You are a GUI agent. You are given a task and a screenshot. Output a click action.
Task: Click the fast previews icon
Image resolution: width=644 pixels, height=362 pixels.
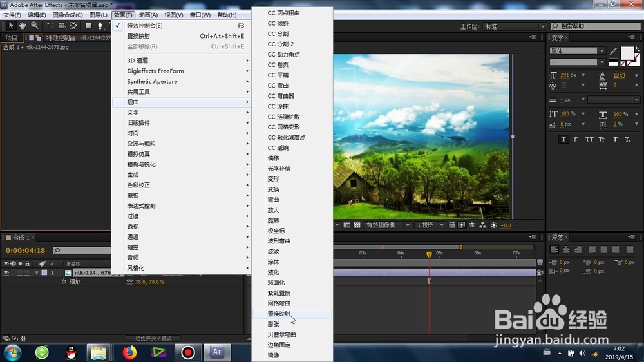(462, 225)
